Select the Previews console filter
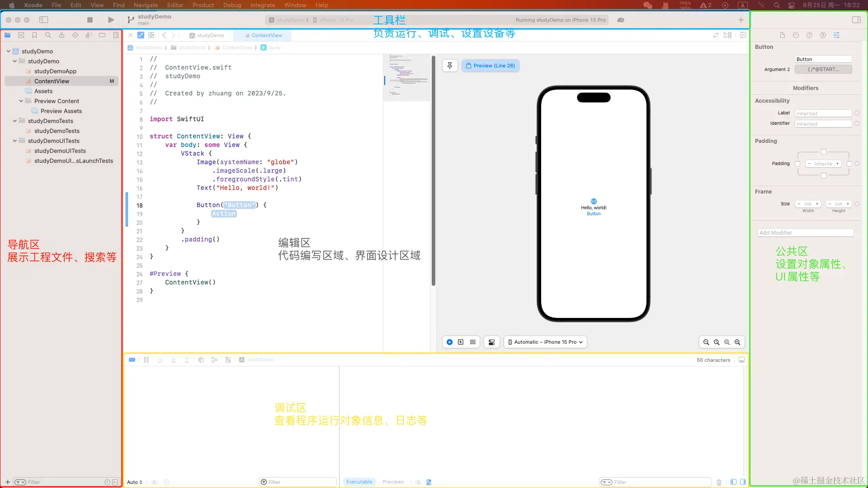This screenshot has width=868, height=488. coord(393,482)
